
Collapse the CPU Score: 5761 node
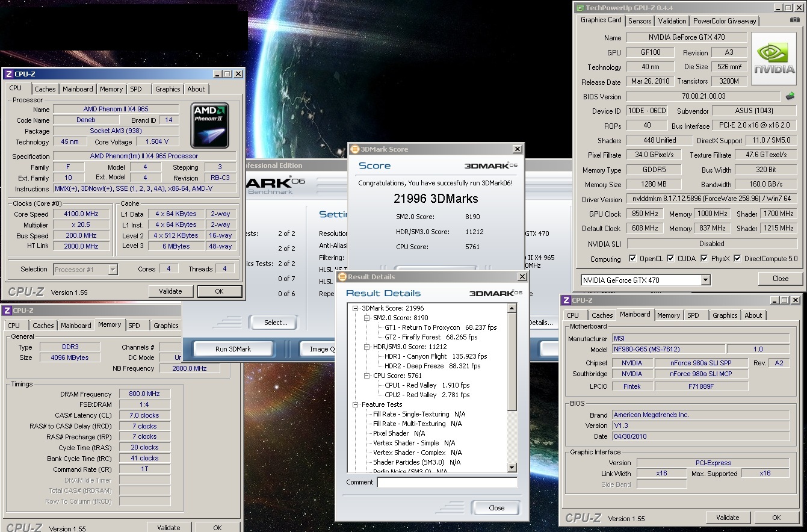(x=366, y=376)
